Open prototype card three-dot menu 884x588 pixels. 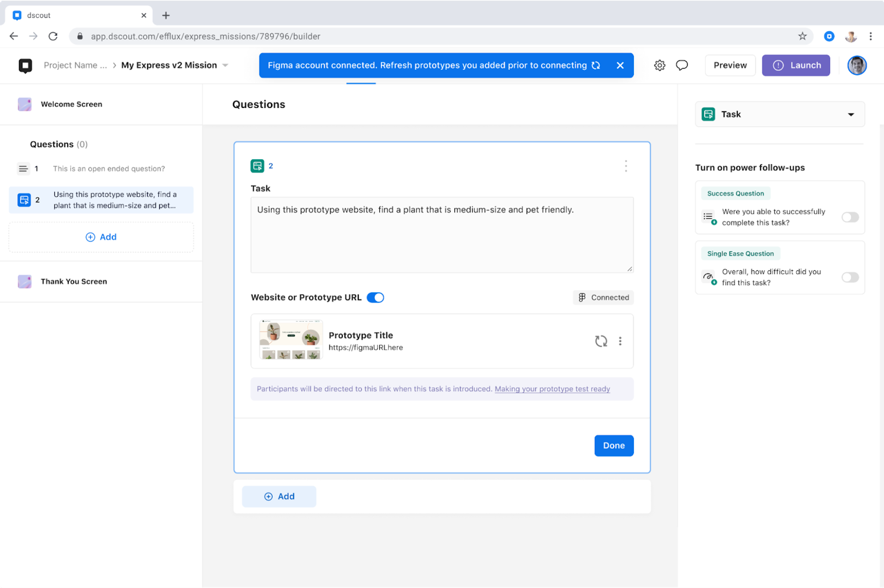[620, 341]
